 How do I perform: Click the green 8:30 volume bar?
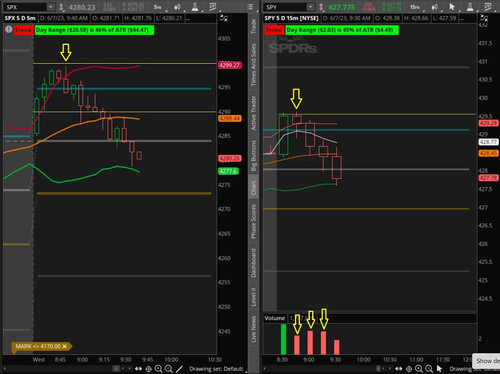(283, 339)
